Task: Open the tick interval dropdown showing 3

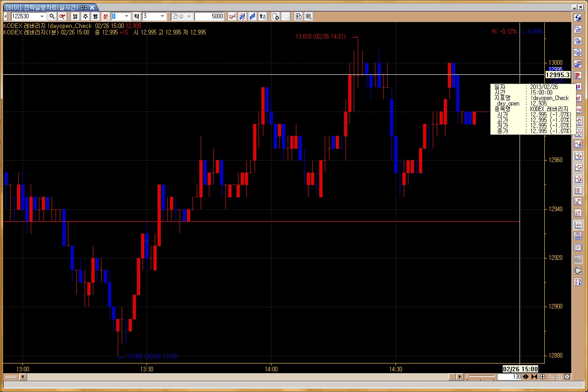Action: click(x=162, y=17)
